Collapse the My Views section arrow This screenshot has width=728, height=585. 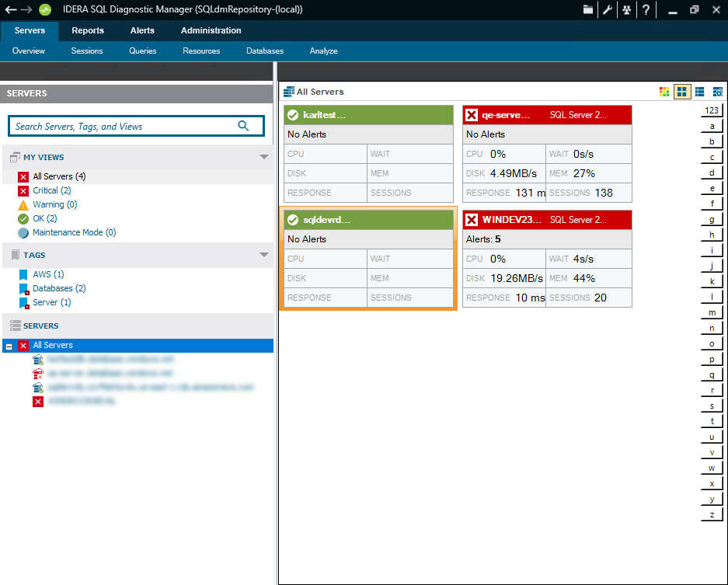point(263,157)
